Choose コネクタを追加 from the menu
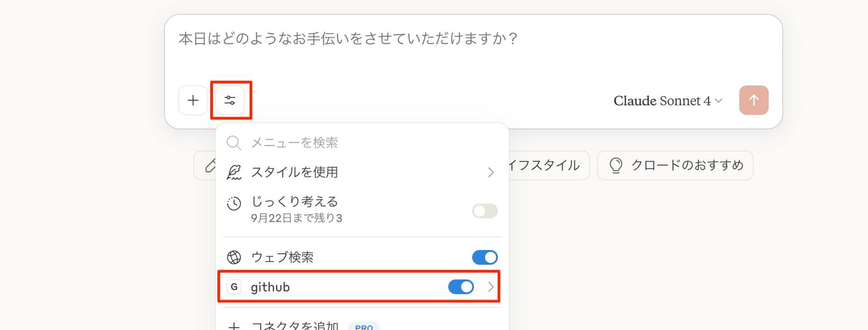The image size is (868, 330). click(x=294, y=325)
